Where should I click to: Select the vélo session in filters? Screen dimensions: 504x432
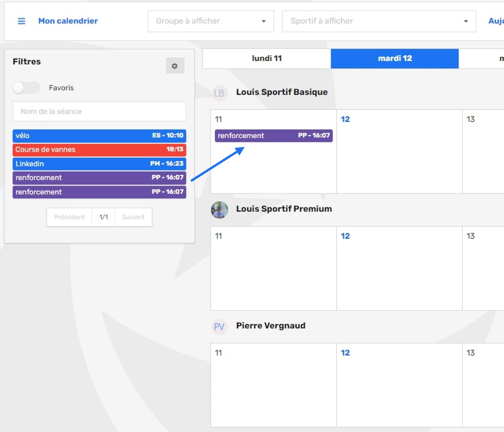tap(99, 136)
